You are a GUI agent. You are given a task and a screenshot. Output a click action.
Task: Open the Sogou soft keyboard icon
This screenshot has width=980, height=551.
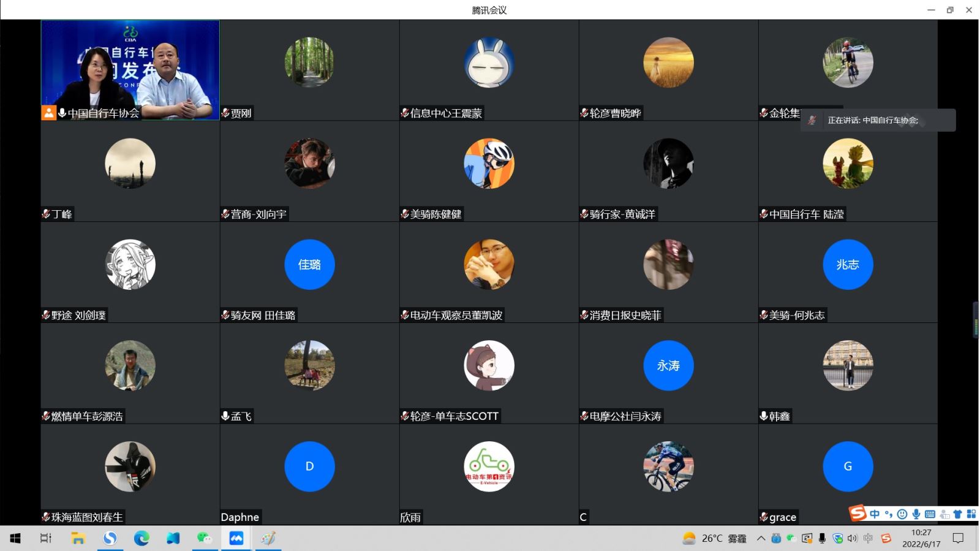coord(930,514)
